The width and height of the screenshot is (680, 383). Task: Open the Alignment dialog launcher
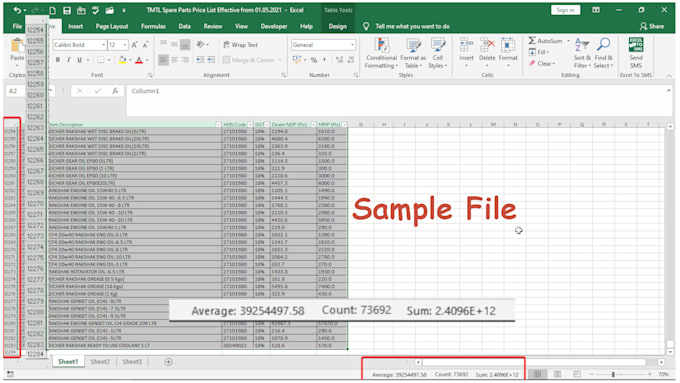(283, 75)
